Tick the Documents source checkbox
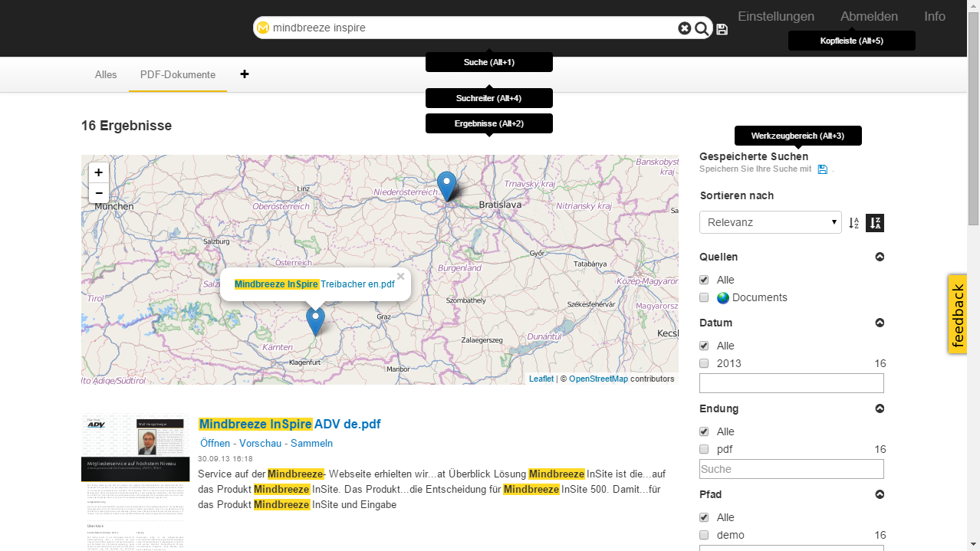 (704, 297)
